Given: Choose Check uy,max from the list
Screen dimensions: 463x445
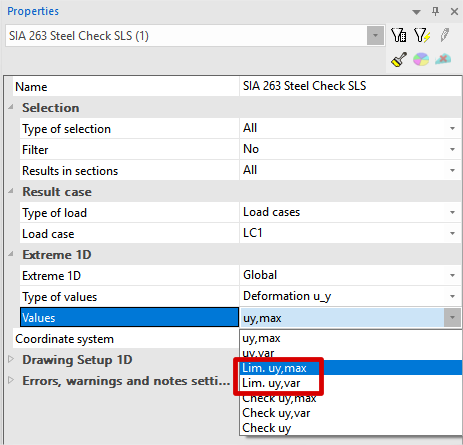Looking at the screenshot, I should point(351,398).
